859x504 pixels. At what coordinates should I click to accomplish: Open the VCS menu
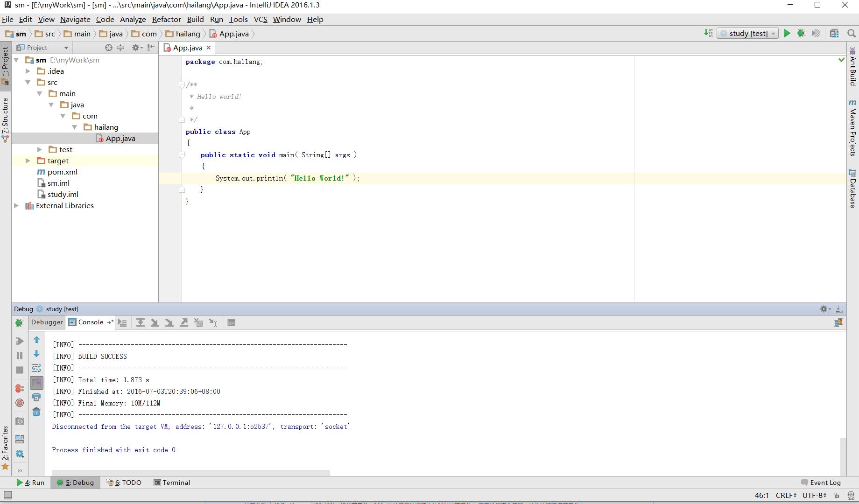(x=261, y=19)
